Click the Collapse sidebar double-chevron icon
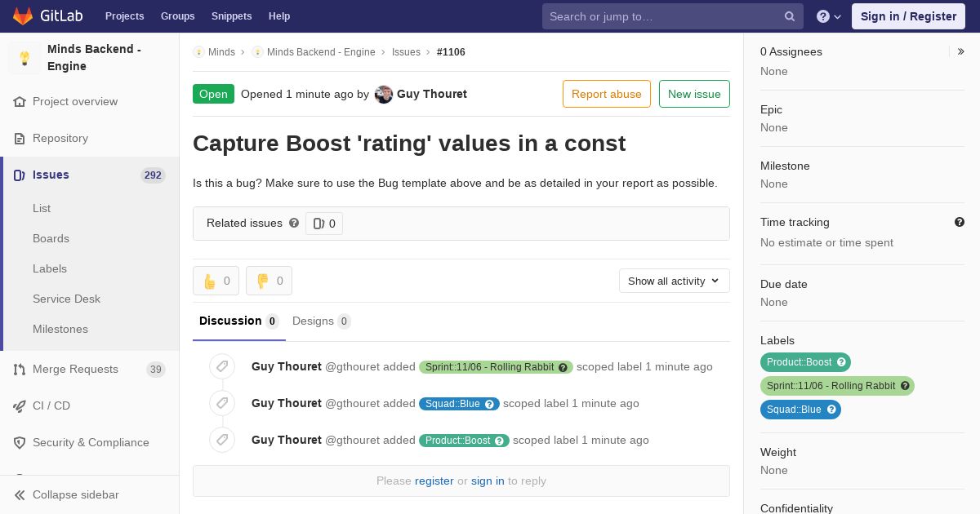The width and height of the screenshot is (980, 514). coord(20,495)
